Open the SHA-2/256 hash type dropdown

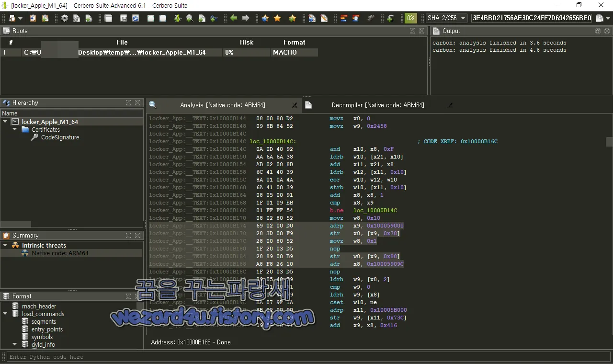[447, 18]
